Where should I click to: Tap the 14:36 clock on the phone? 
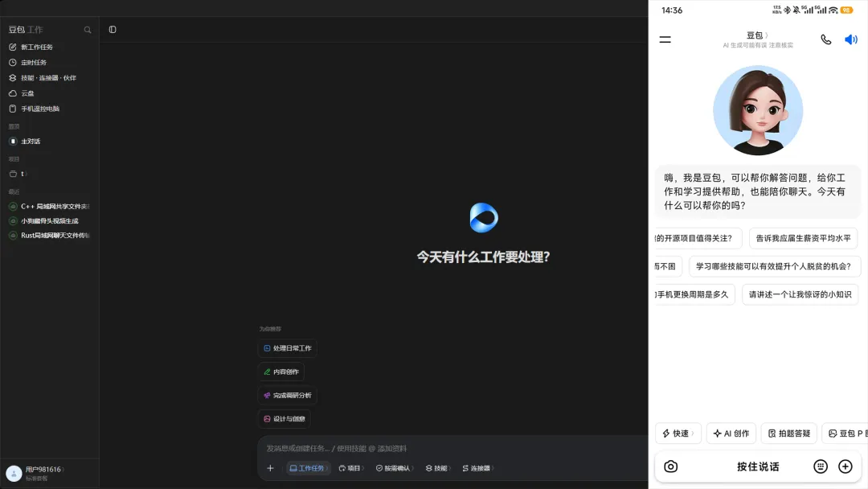(672, 10)
